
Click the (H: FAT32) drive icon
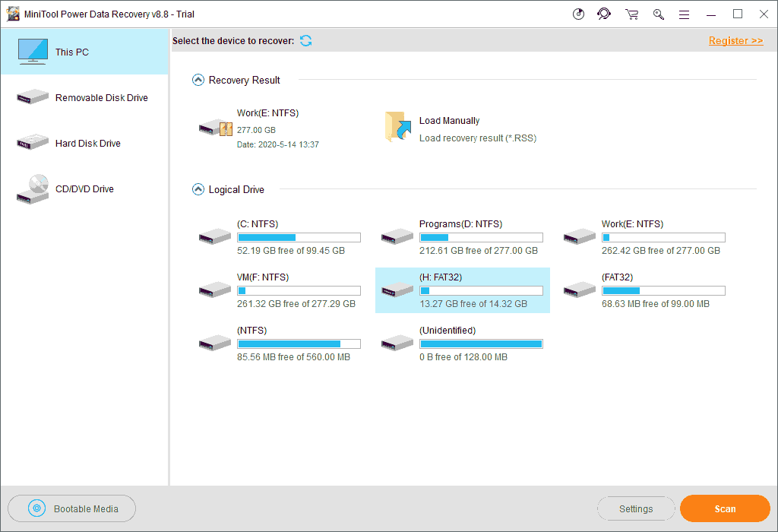tap(397, 290)
